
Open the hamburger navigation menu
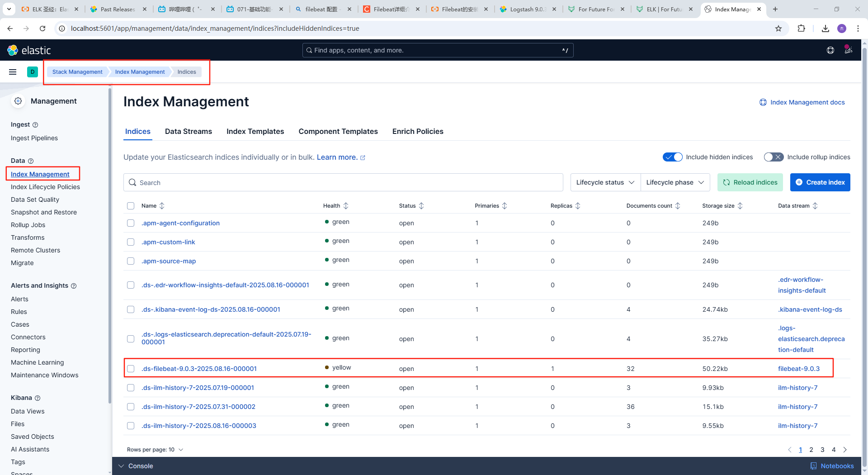point(13,72)
